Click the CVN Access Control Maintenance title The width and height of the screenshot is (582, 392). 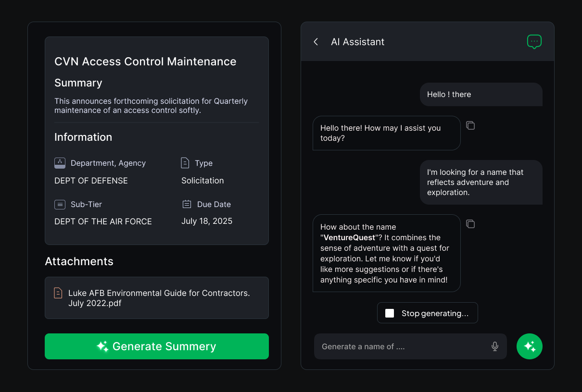point(145,61)
